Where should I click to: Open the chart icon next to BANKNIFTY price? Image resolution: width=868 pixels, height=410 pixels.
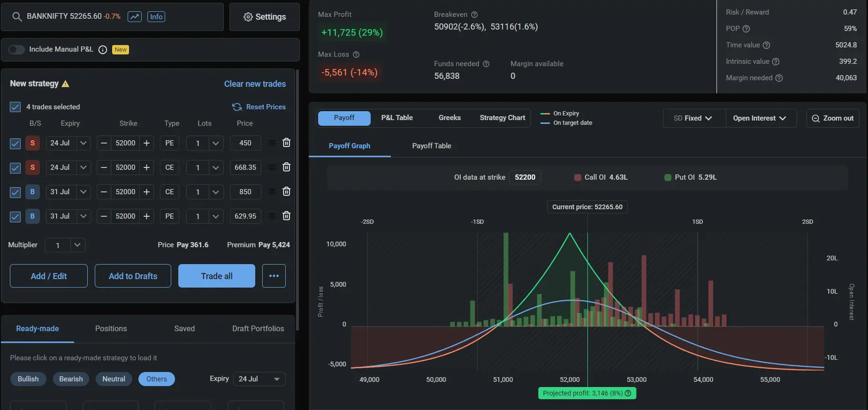coord(135,17)
